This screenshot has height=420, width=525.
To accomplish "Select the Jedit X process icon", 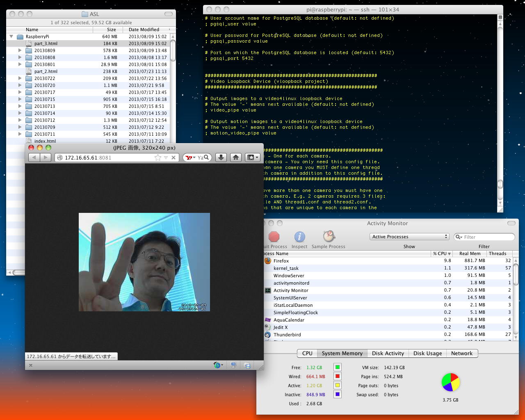I will click(268, 327).
